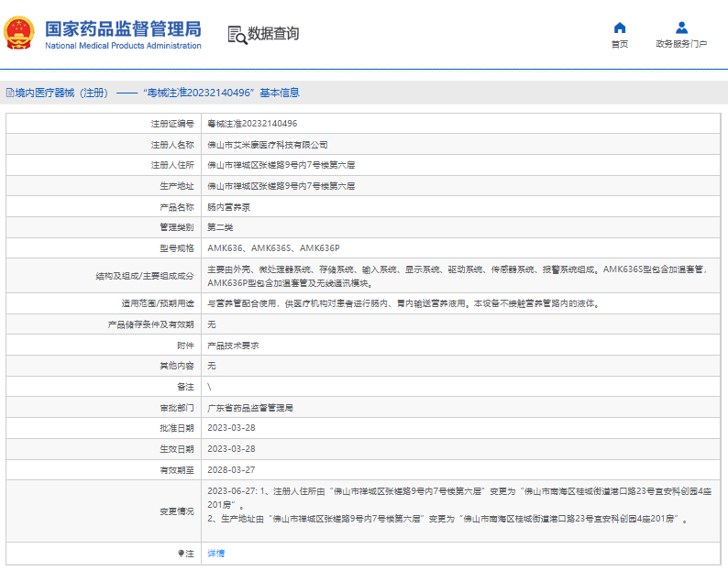Click the 注册人住所 address value
Viewport: 728px width, 571px height.
281,165
